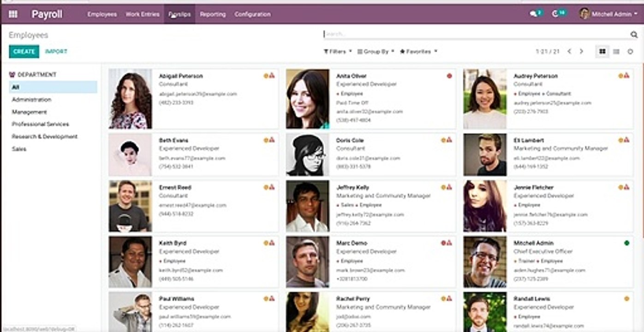Open the Group By dropdown
The image size is (644, 332).
click(376, 52)
